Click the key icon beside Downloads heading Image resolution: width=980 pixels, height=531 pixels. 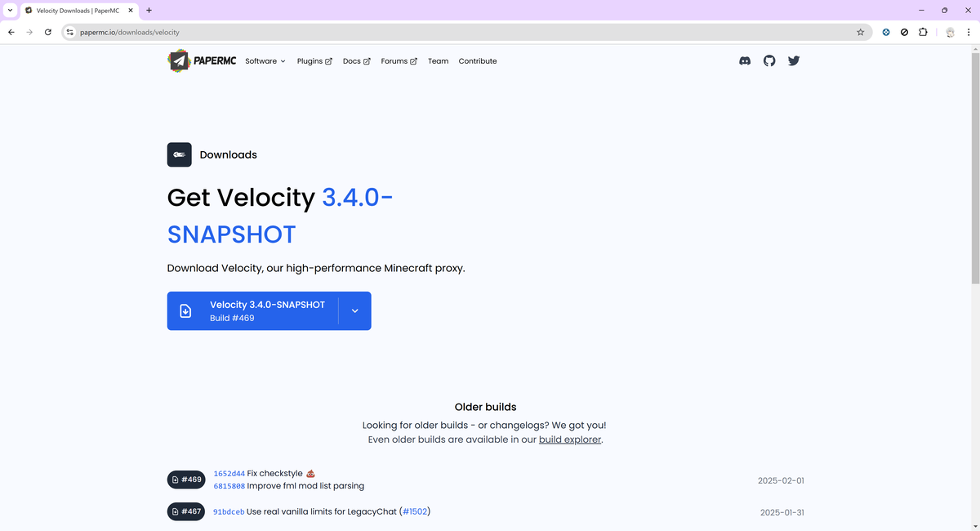[179, 154]
